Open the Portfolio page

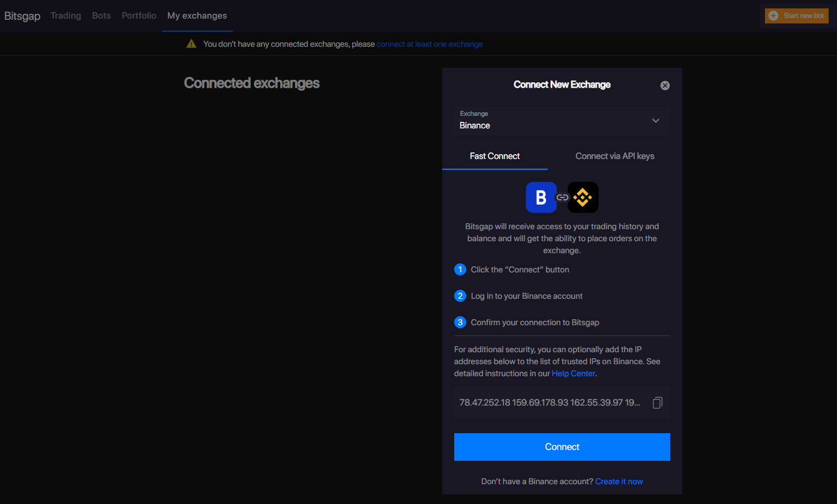[x=139, y=16]
